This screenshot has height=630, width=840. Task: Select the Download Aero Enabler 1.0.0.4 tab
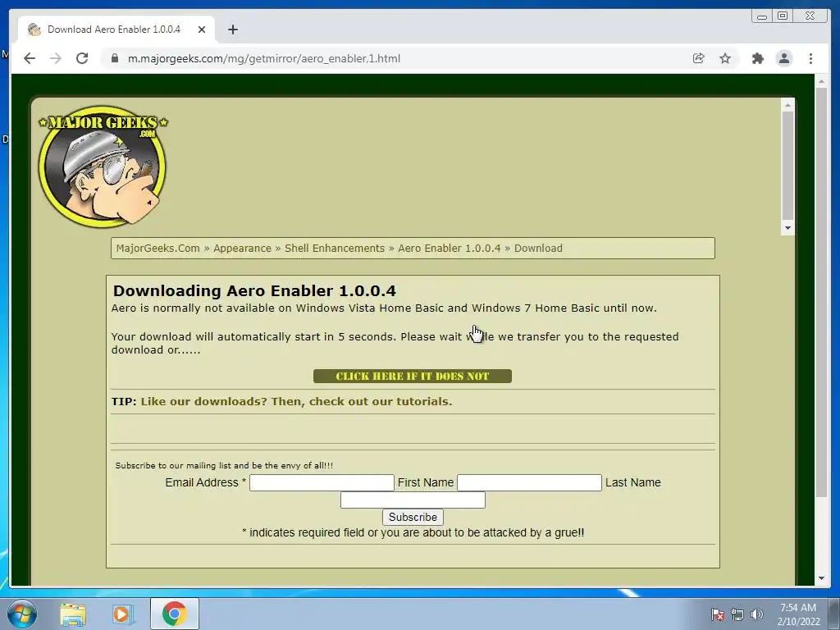[x=116, y=30]
